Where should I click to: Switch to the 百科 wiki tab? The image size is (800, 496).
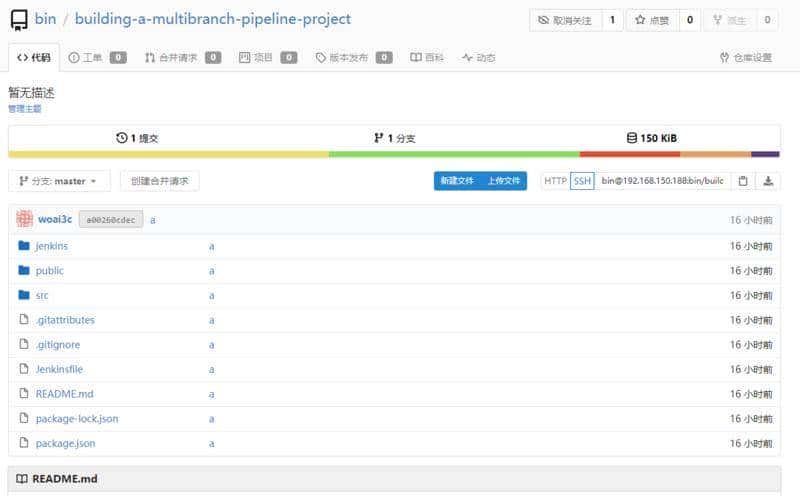tap(427, 57)
